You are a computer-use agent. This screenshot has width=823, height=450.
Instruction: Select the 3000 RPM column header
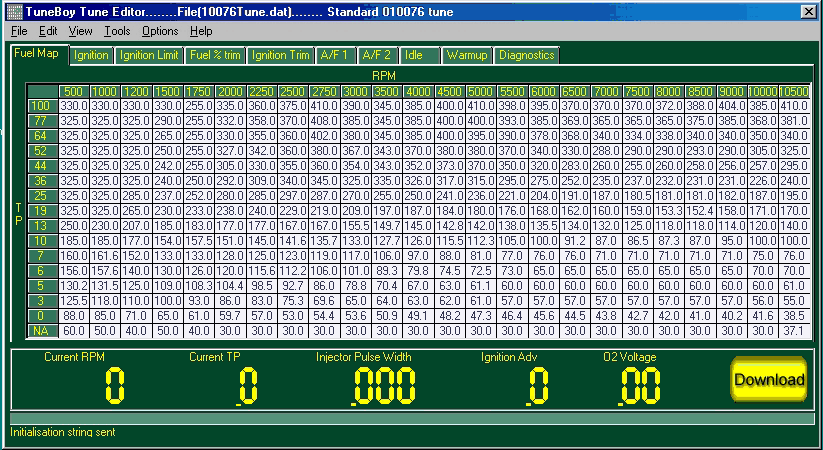[x=356, y=91]
